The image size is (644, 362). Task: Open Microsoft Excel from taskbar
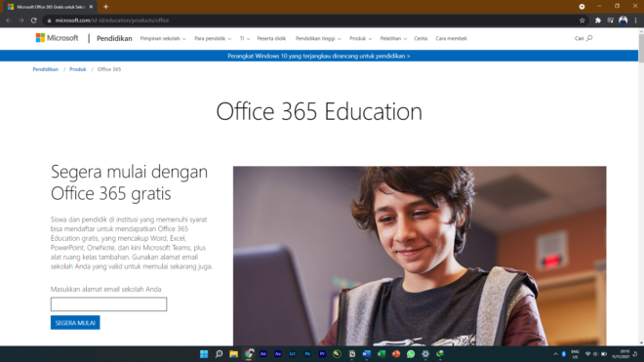[382, 354]
